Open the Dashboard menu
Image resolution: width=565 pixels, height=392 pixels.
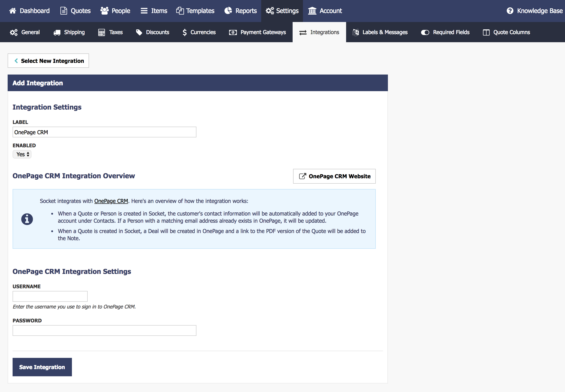pyautogui.click(x=29, y=11)
